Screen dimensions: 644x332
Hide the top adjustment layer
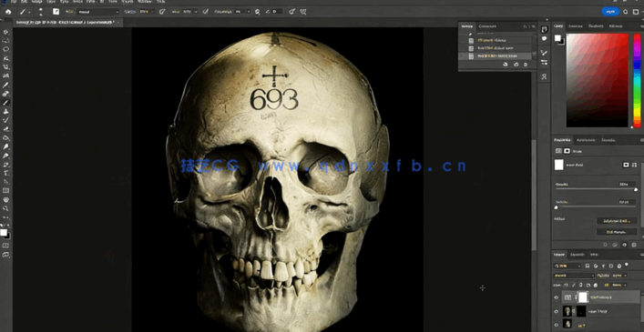[x=557, y=297]
